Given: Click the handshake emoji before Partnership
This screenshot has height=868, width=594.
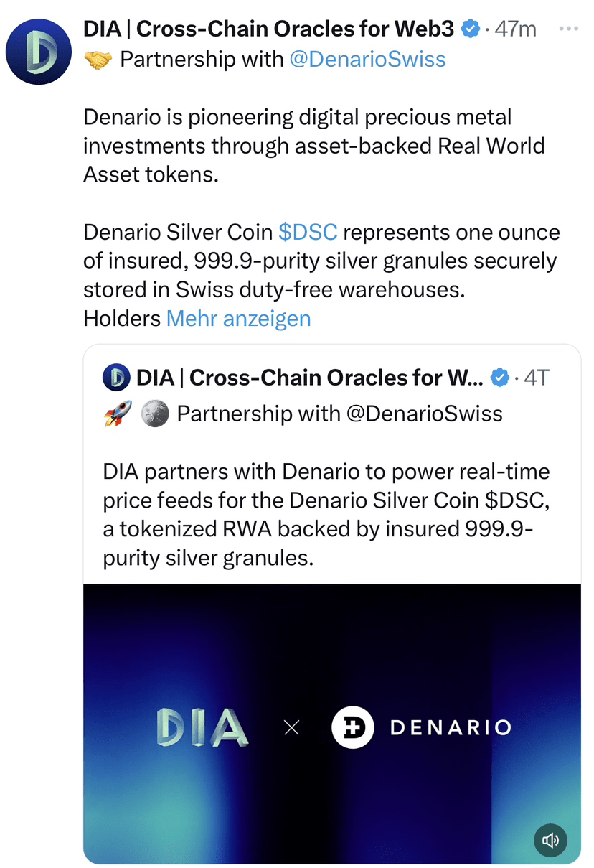Looking at the screenshot, I should [98, 60].
